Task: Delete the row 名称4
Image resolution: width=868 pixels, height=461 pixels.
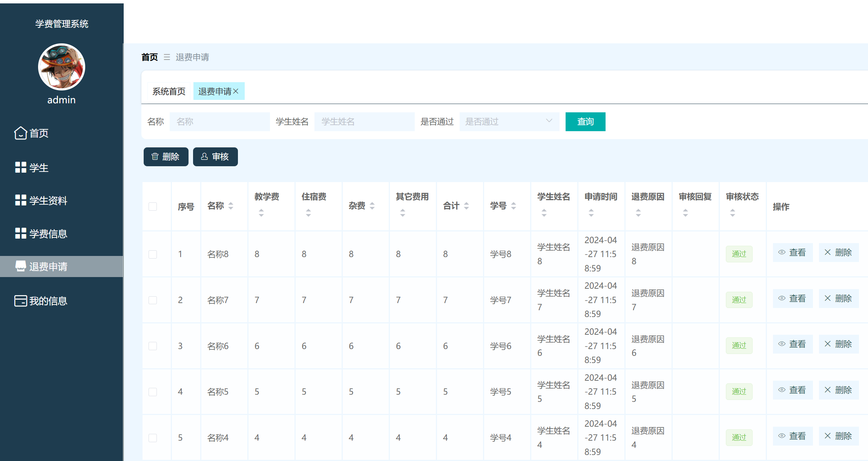Action: pyautogui.click(x=839, y=436)
